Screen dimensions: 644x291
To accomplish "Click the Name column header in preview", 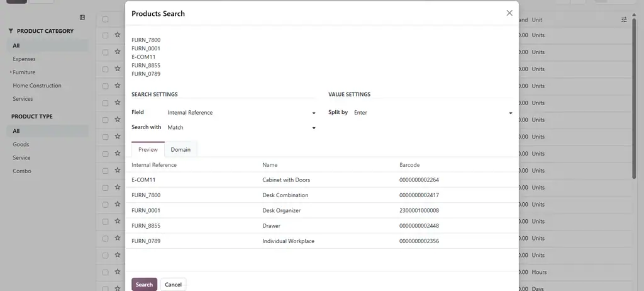I will [270, 164].
